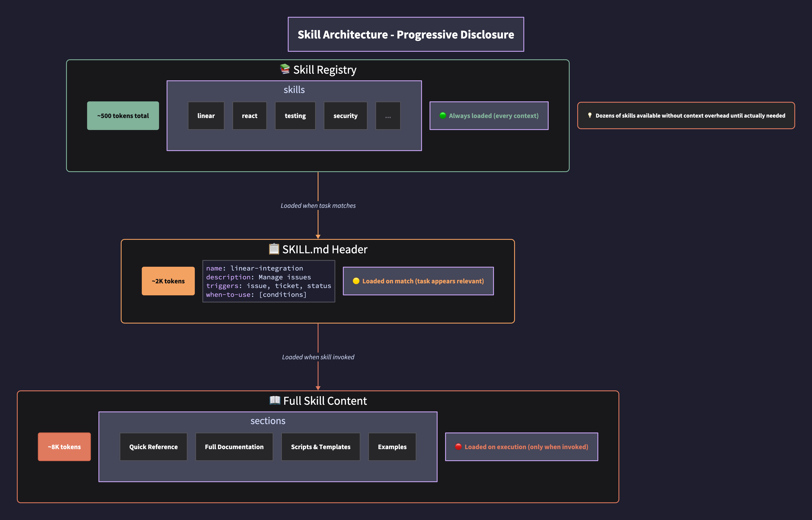Image resolution: width=812 pixels, height=520 pixels.
Task: Click the books icon beside Skill Registry
Action: coord(285,69)
